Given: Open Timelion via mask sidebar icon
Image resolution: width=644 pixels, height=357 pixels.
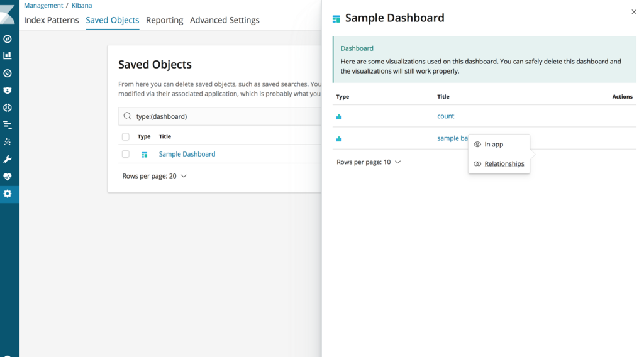Looking at the screenshot, I should tap(8, 91).
